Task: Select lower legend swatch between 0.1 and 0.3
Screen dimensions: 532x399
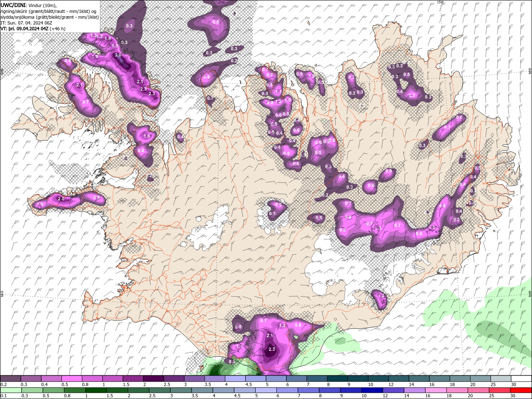Action: click(10, 390)
